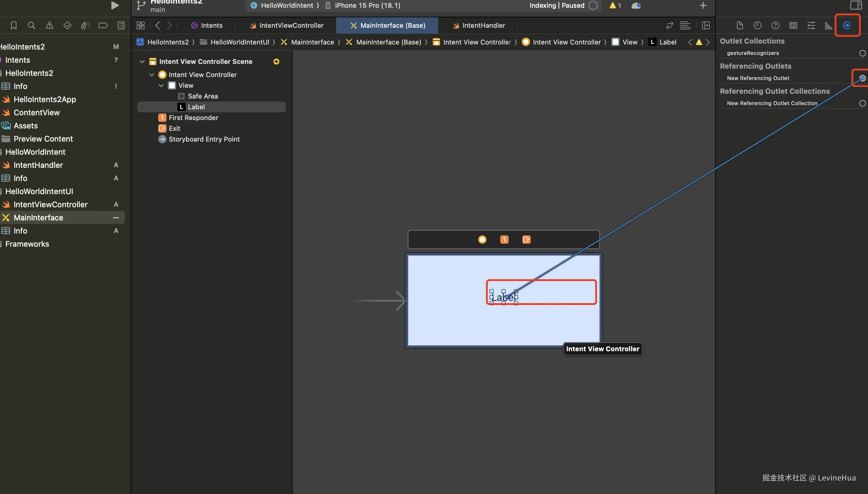This screenshot has width=868, height=494.
Task: Click the gestureRecognizers outlet connection circle
Action: pos(862,53)
